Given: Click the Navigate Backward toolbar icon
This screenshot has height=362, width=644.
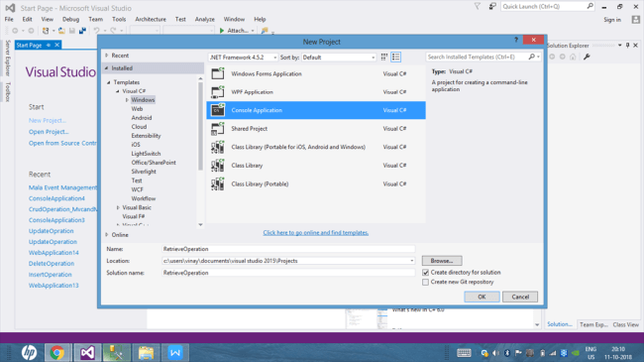Looking at the screenshot, I should [x=15, y=31].
